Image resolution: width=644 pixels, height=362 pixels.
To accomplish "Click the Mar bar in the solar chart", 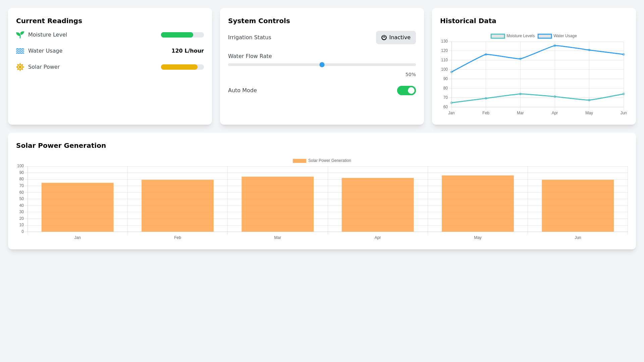I will 277,204.
